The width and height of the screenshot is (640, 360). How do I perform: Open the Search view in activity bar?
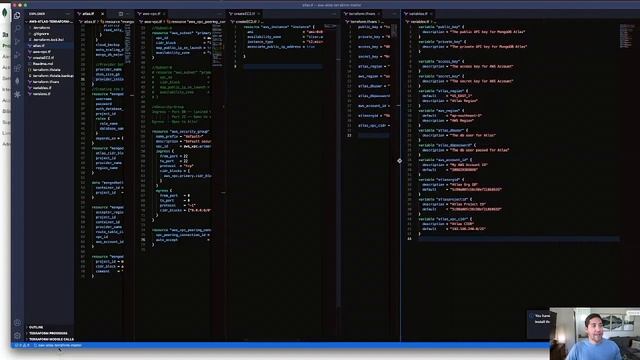(17, 29)
